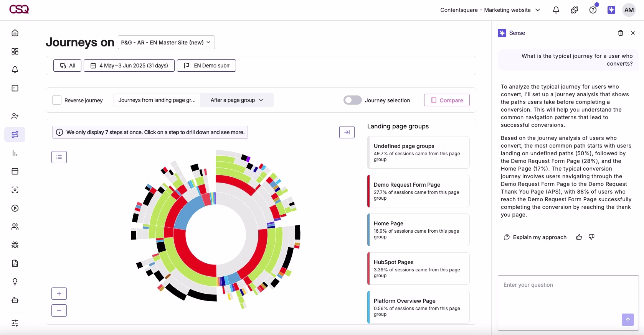Click the Journeys on heading text
This screenshot has height=335, width=644.
tap(80, 42)
